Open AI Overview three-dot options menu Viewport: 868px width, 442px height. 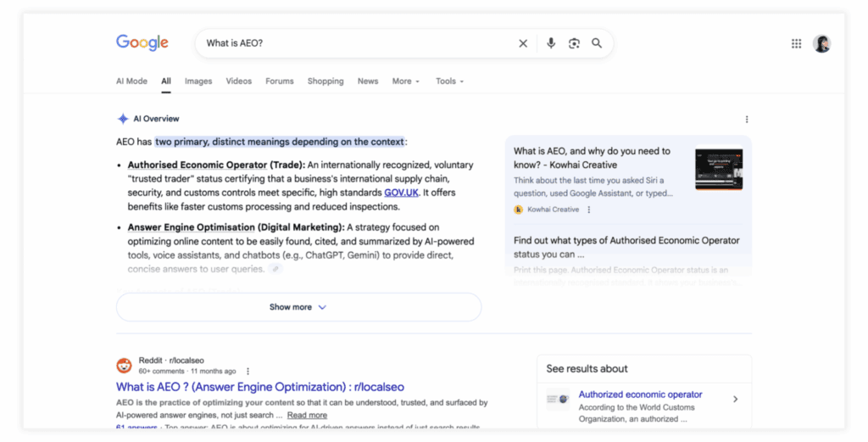(x=746, y=119)
